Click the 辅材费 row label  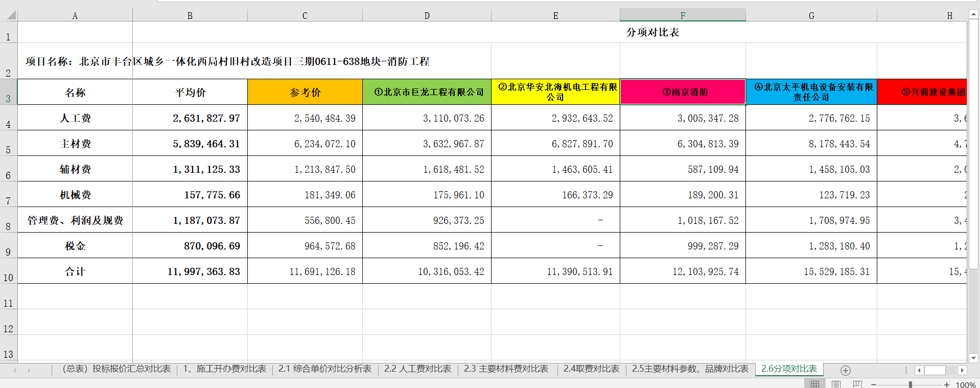(75, 169)
